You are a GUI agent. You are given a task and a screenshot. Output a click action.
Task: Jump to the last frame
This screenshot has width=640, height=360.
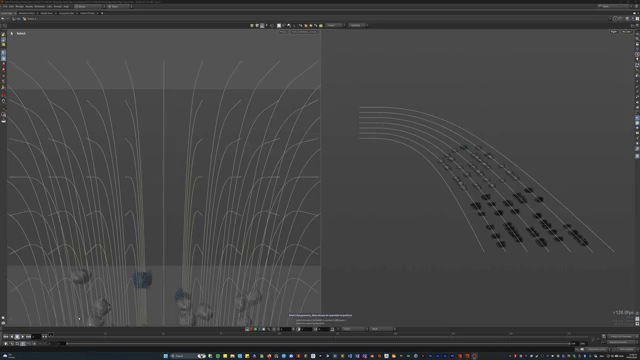(28, 337)
